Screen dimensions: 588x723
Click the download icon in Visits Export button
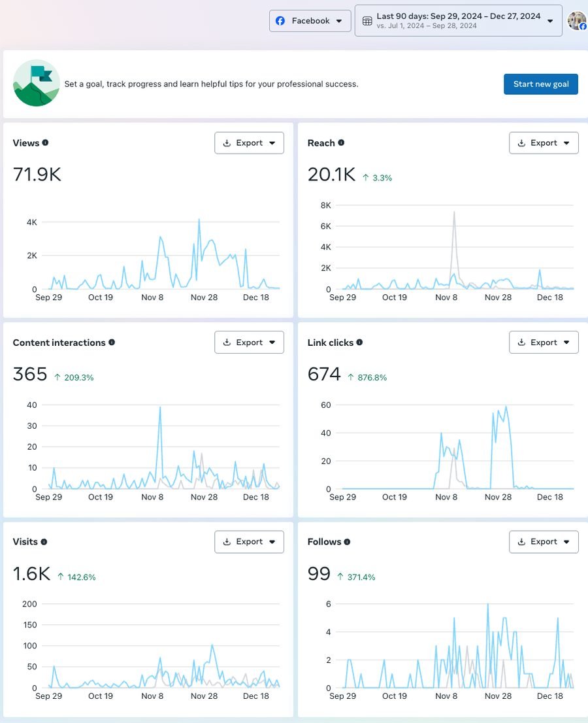coord(227,542)
